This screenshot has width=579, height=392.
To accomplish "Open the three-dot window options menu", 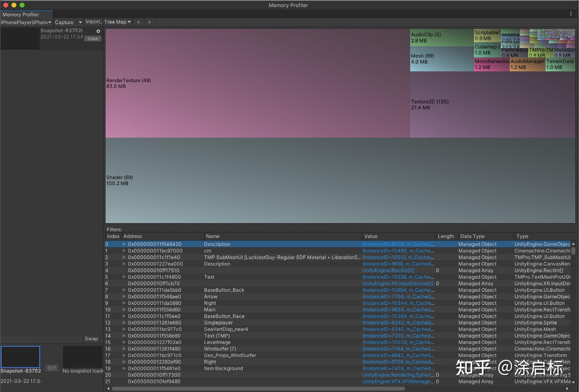I will click(571, 14).
